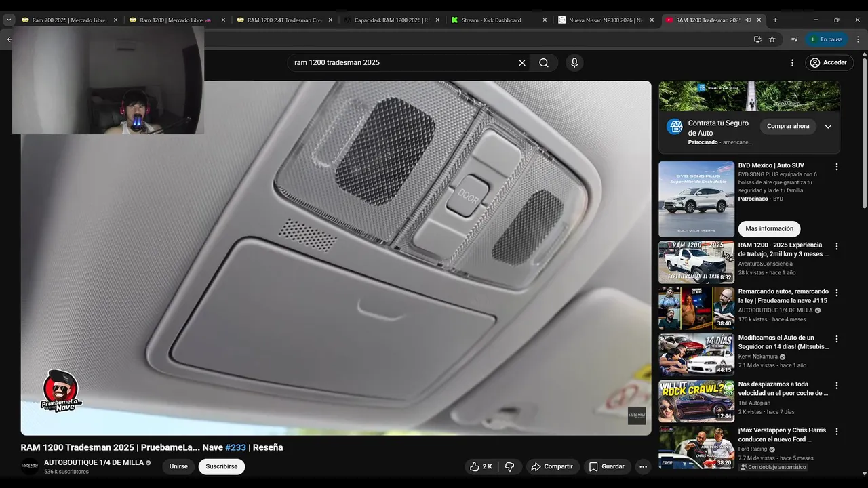Open YouTube settings three-dot menu

click(792, 62)
